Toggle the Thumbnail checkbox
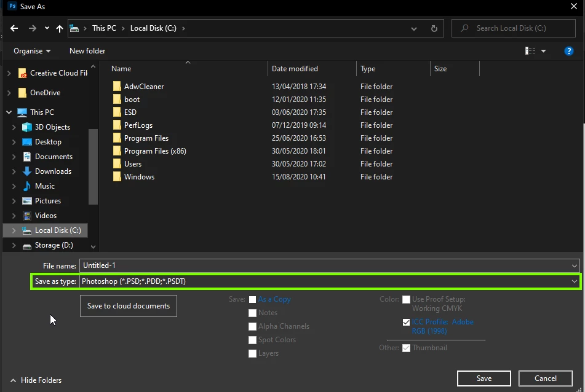This screenshot has height=392, width=585. 406,348
